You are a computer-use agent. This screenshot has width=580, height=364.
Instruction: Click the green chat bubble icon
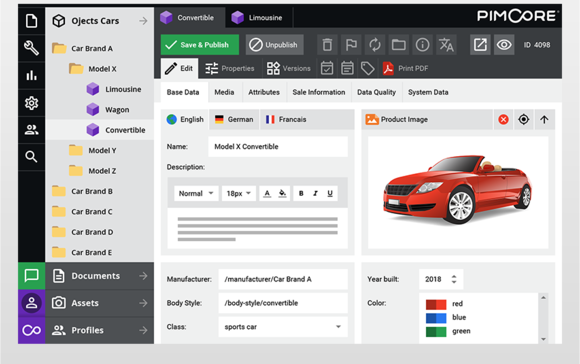click(x=31, y=276)
